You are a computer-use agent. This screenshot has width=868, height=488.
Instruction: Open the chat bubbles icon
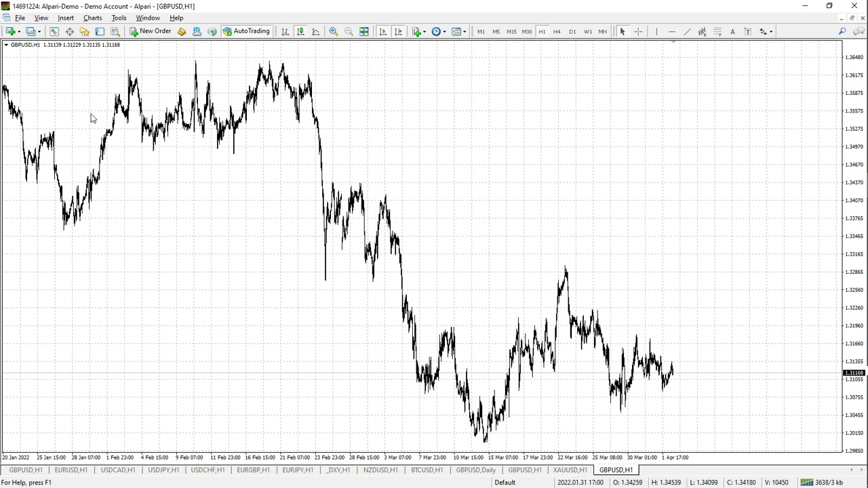coord(859,31)
